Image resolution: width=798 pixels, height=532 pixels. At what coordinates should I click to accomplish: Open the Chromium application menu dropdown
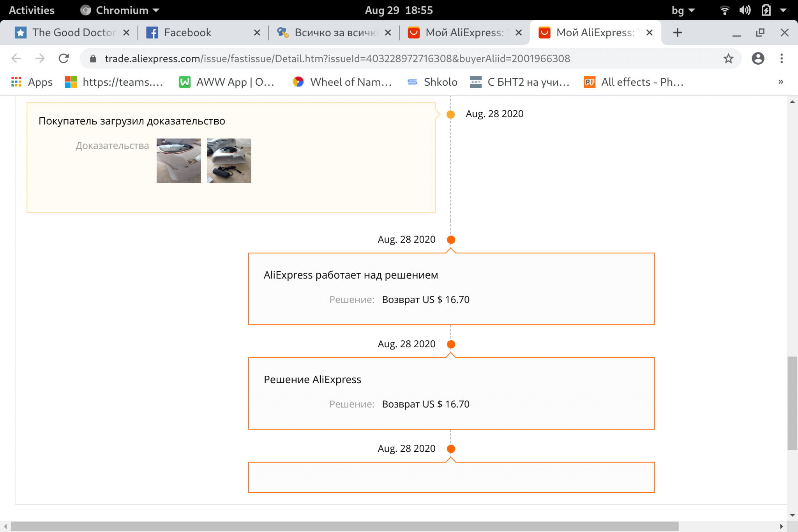click(x=121, y=10)
